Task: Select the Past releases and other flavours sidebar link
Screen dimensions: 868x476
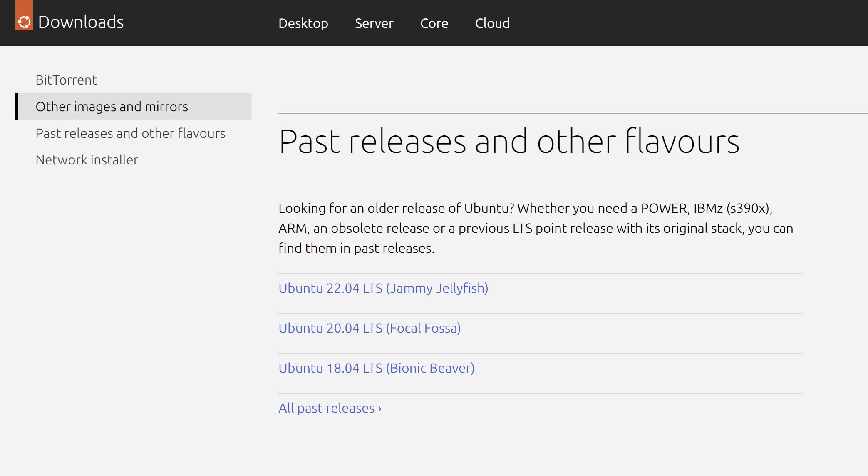Action: point(130,133)
